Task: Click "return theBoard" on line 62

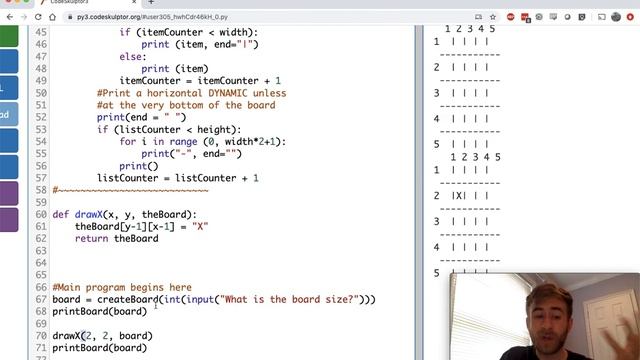Action: pos(116,239)
